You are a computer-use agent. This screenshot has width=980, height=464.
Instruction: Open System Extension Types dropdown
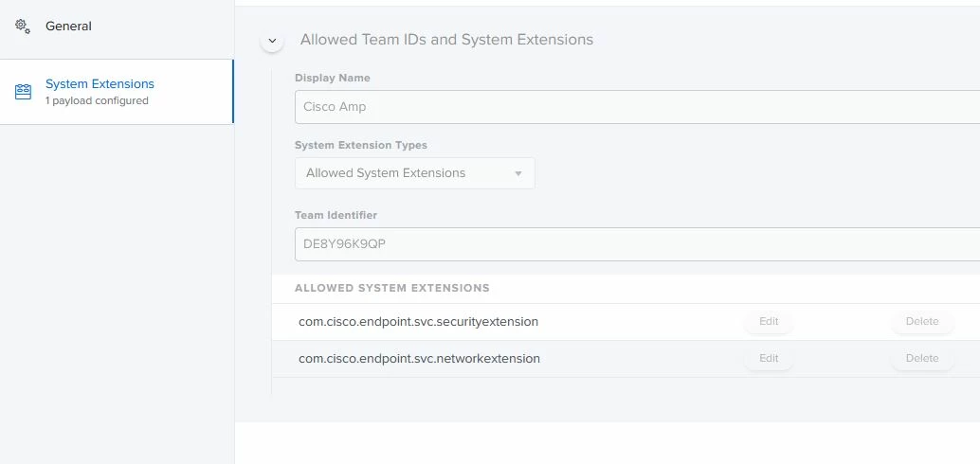pyautogui.click(x=415, y=173)
